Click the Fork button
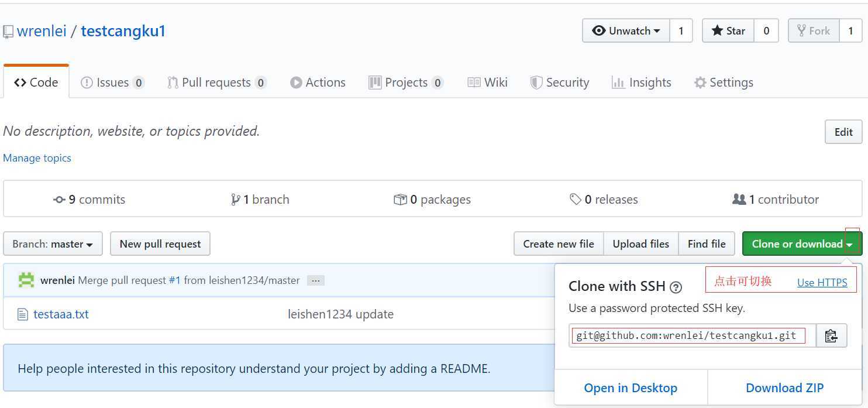 click(814, 31)
